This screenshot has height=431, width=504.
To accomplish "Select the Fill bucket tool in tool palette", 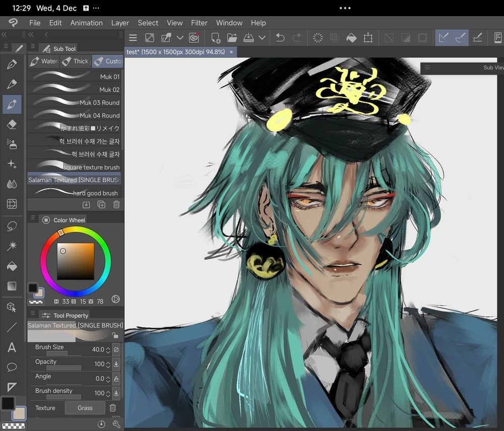I will (12, 266).
